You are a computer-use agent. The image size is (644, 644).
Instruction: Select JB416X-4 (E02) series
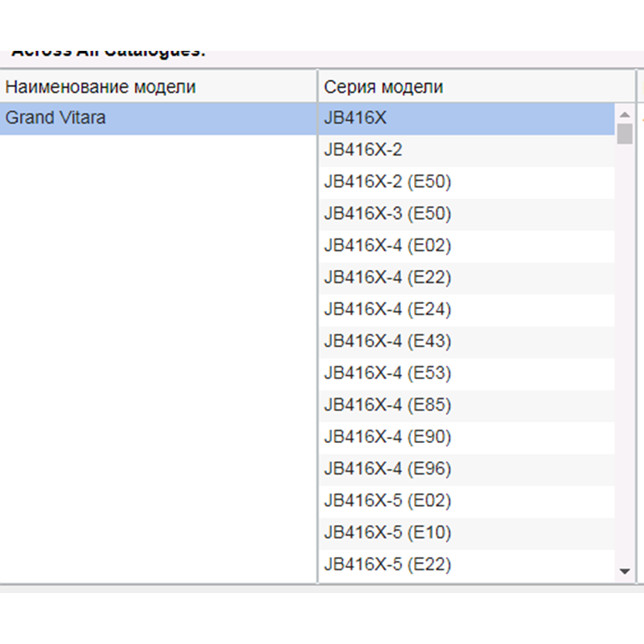[388, 246]
